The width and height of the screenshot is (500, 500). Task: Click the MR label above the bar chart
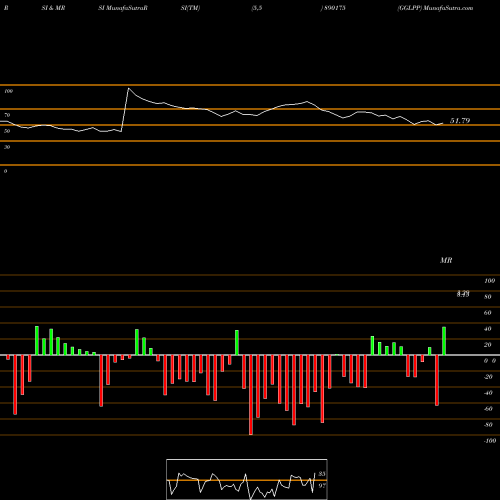[x=446, y=260]
